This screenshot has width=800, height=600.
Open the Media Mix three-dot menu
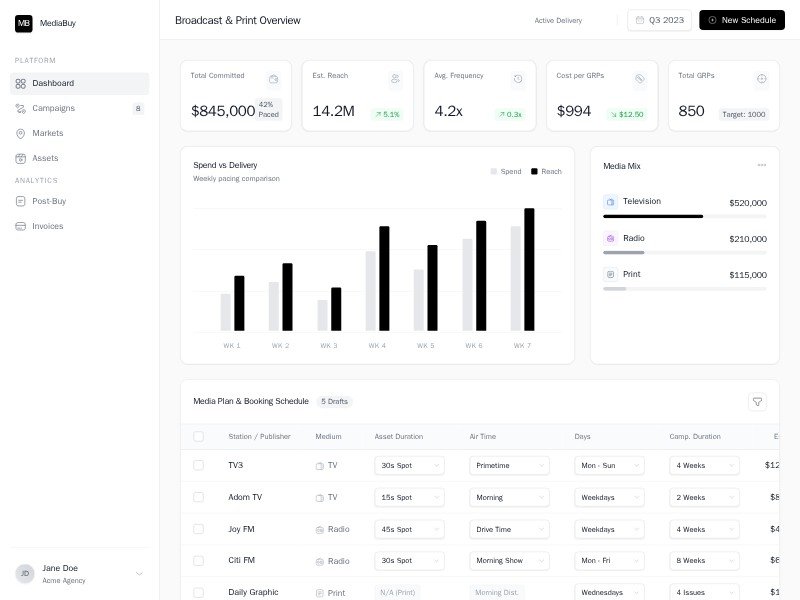coord(761,165)
